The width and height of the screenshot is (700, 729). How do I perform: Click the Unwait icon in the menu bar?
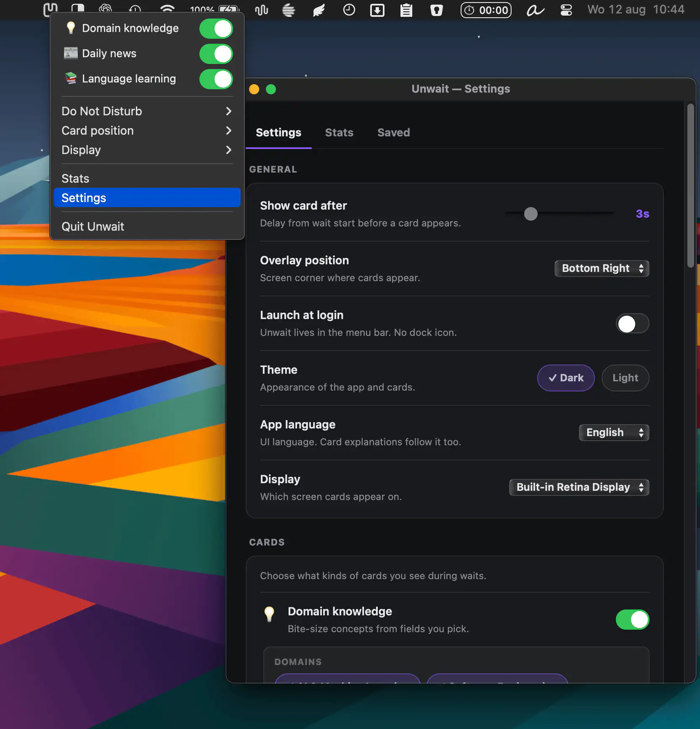coord(50,9)
